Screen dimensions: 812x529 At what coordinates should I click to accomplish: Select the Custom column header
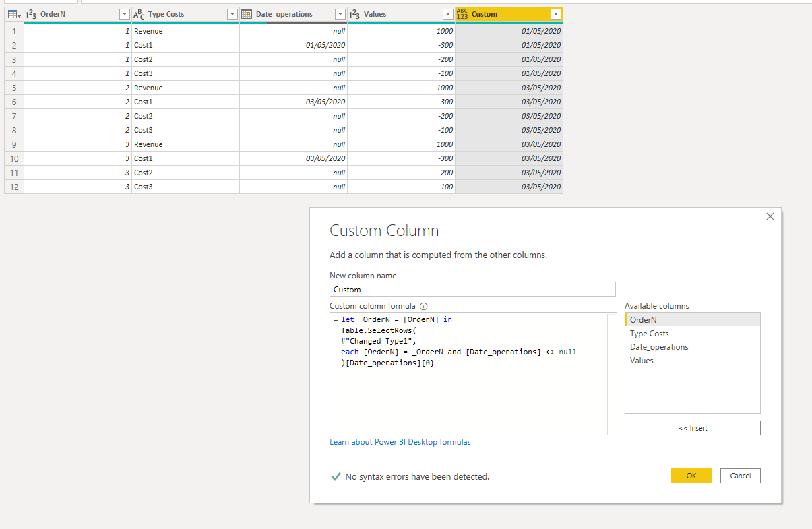(509, 14)
